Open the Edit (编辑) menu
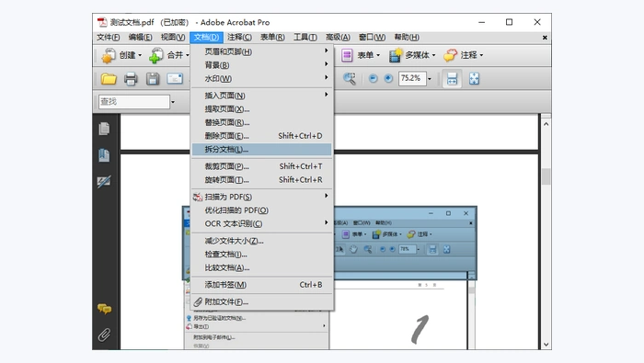644x363 pixels. tap(140, 38)
